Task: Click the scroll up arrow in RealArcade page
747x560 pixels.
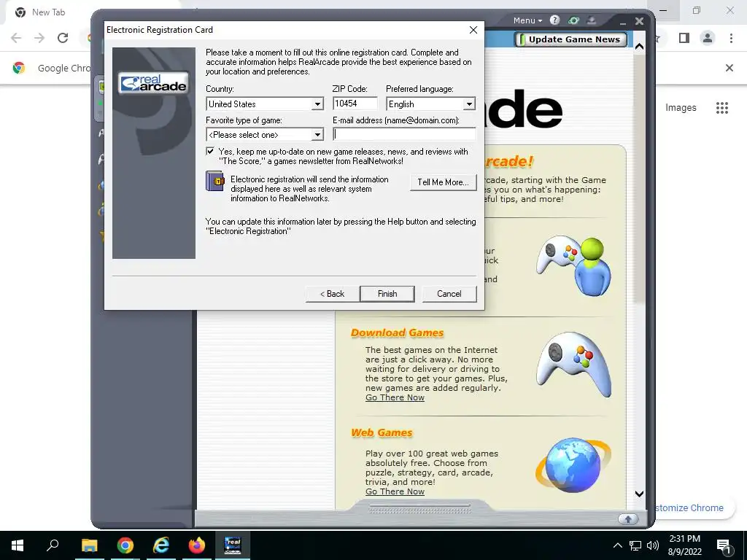Action: (x=639, y=47)
